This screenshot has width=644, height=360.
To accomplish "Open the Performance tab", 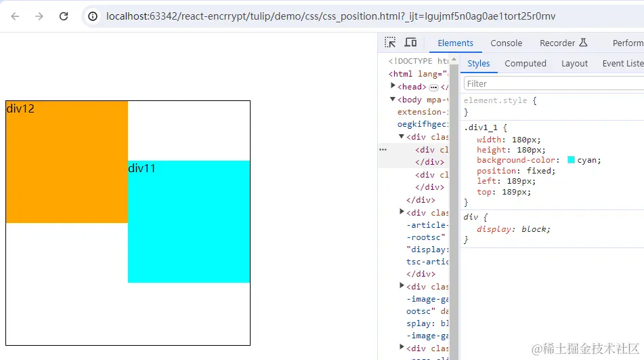I will pos(628,43).
